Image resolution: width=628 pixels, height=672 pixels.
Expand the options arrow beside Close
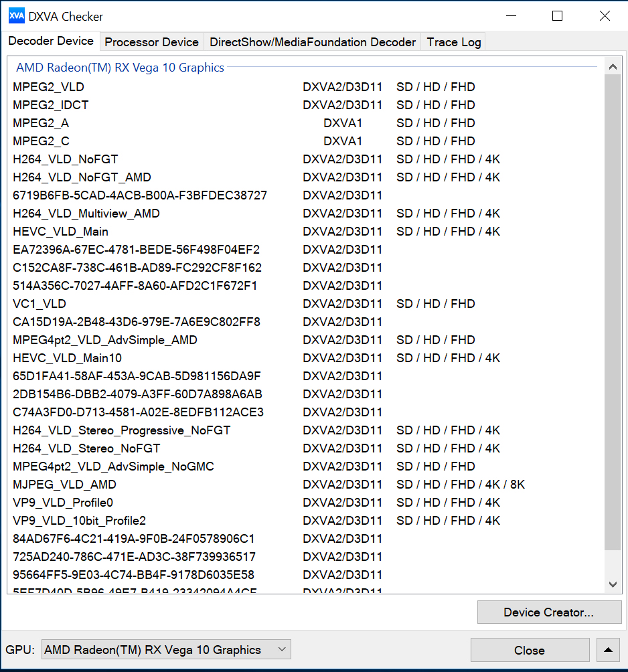608,650
